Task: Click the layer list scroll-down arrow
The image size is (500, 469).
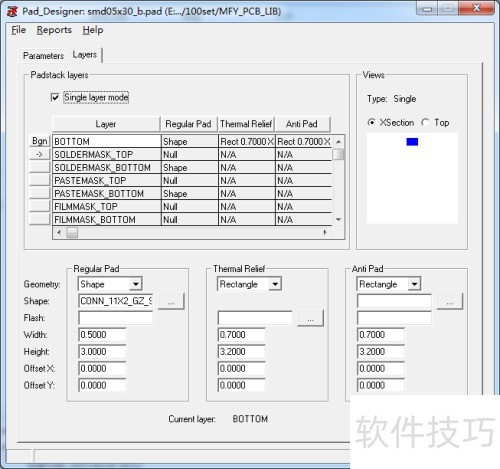Action: [338, 219]
